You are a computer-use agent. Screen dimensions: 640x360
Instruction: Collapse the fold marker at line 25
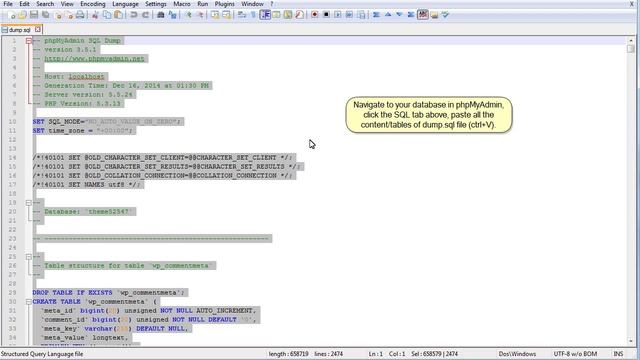click(x=29, y=257)
